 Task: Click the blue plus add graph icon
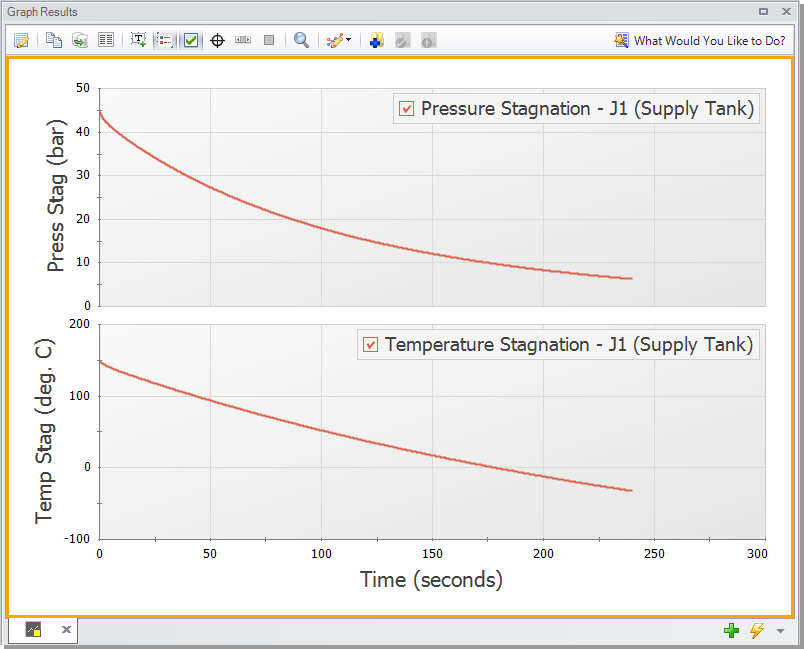point(376,41)
